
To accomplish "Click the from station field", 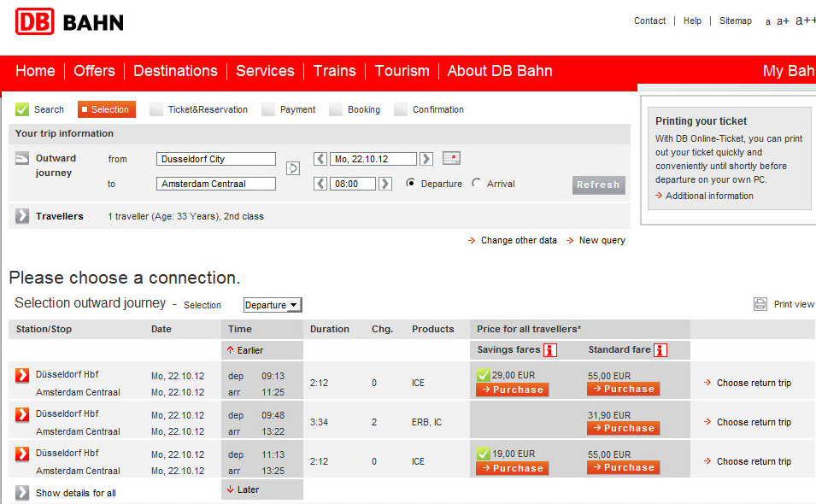I will [x=216, y=159].
